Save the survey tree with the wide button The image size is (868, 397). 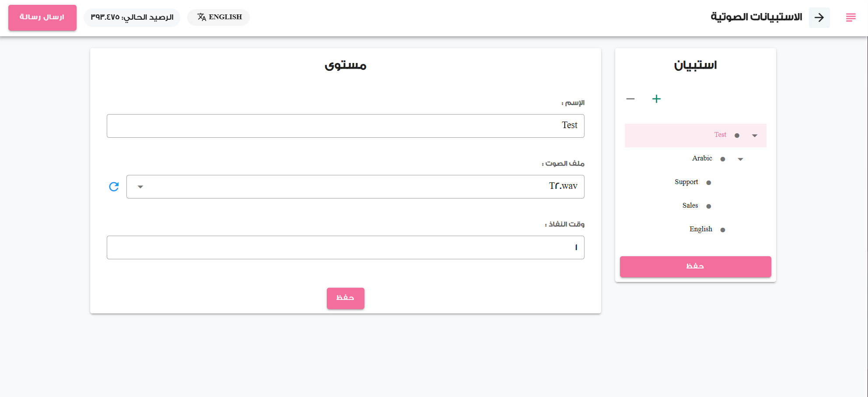click(695, 266)
